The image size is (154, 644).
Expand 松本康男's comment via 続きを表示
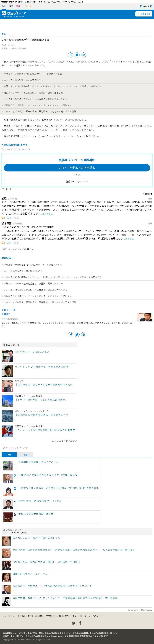[x=130, y=239]
